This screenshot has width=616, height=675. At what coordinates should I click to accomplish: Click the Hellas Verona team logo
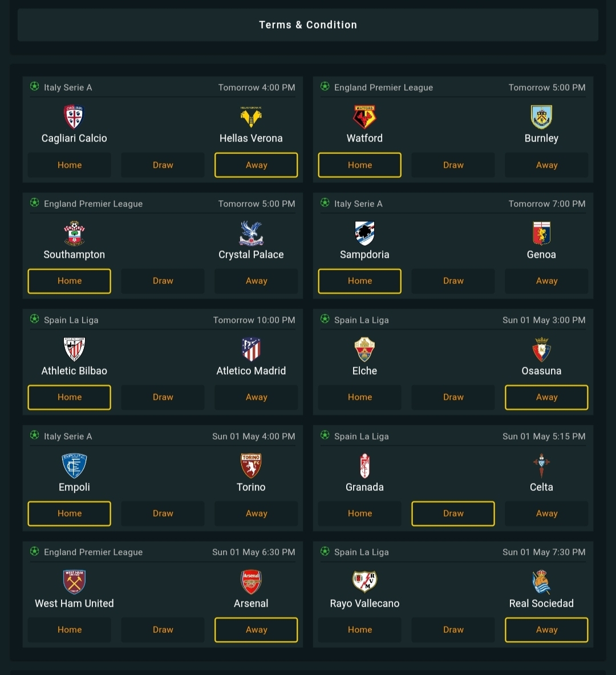[x=251, y=117]
